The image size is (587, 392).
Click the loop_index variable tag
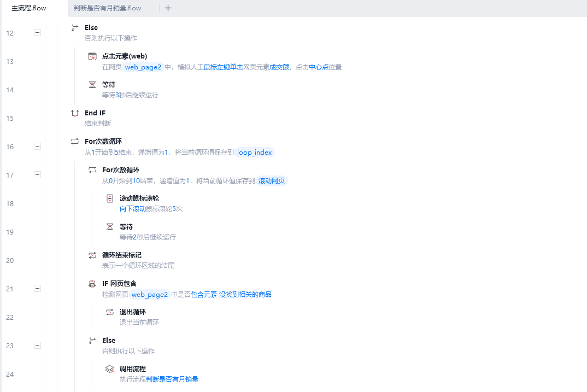click(254, 153)
